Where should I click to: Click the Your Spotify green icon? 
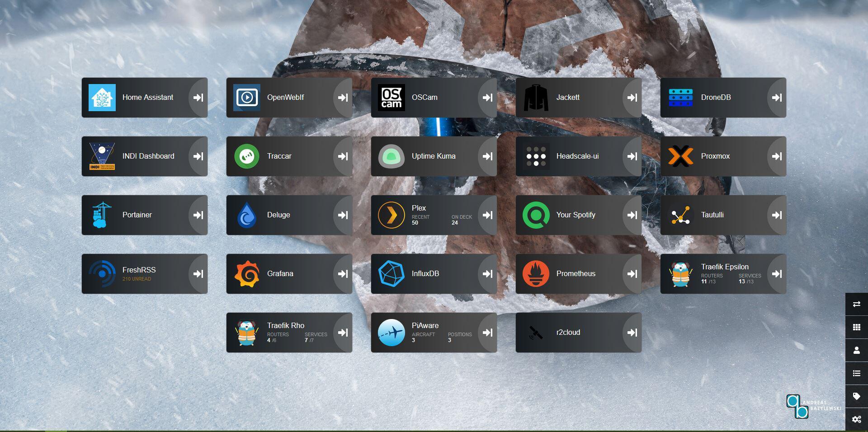pos(536,215)
